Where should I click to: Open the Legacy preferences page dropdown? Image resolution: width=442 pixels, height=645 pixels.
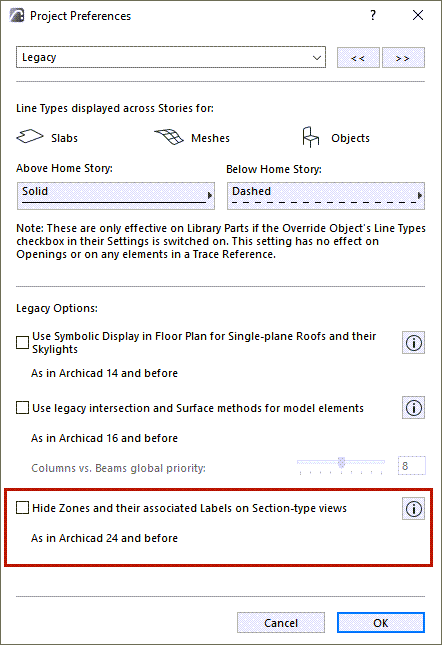(x=171, y=57)
